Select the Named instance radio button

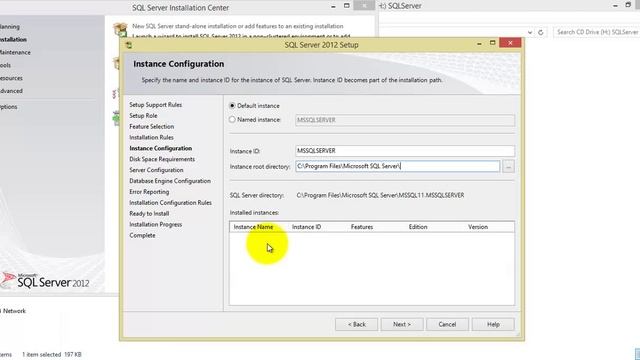click(232, 120)
